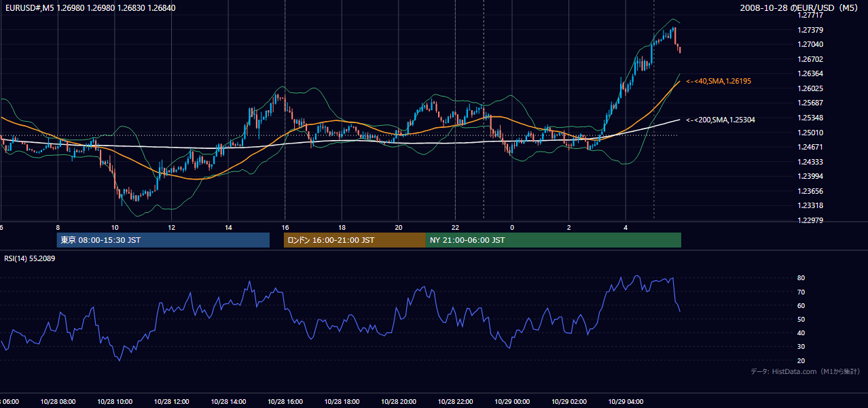Click the RSI scale value 50

801,319
